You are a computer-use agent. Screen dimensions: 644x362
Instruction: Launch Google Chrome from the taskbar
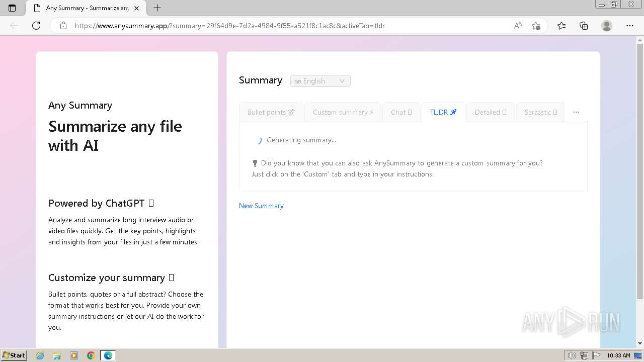91,355
